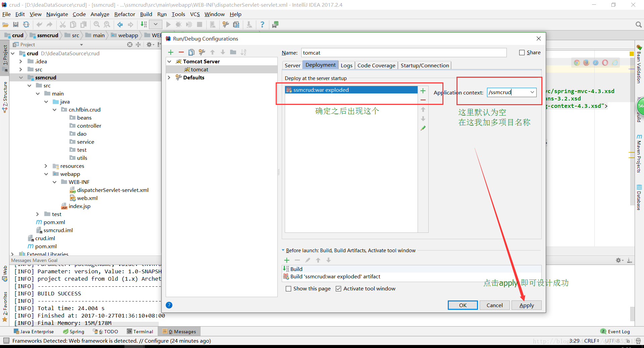Image resolution: width=644 pixels, height=348 pixels.
Task: Open Spring tool window button
Action: click(x=74, y=332)
